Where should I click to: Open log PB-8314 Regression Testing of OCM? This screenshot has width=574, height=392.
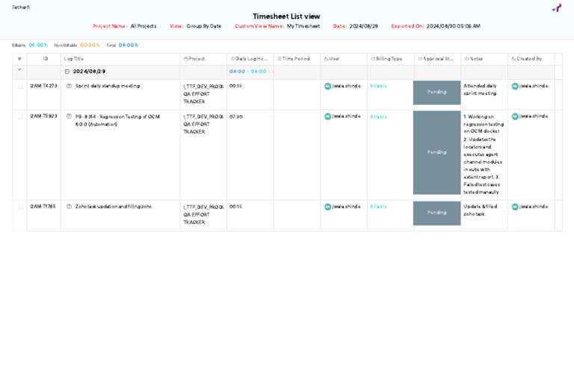point(117,120)
